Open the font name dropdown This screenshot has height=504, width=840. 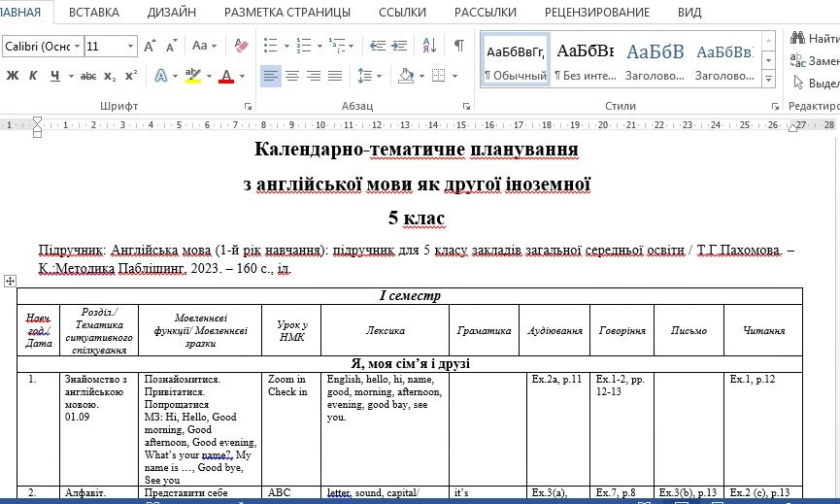point(76,46)
